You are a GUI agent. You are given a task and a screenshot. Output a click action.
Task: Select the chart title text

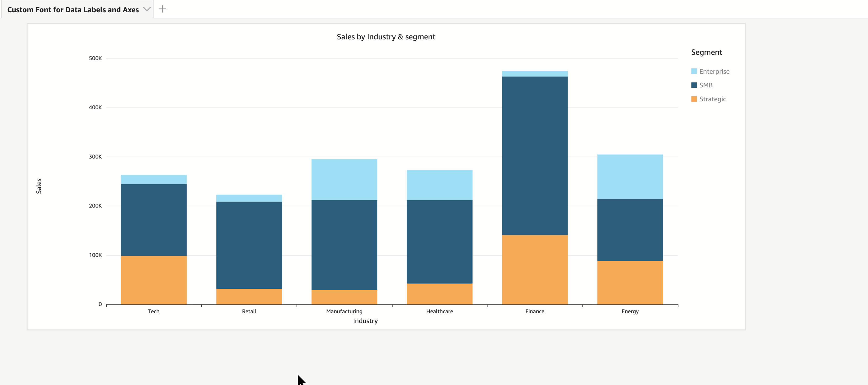click(386, 37)
